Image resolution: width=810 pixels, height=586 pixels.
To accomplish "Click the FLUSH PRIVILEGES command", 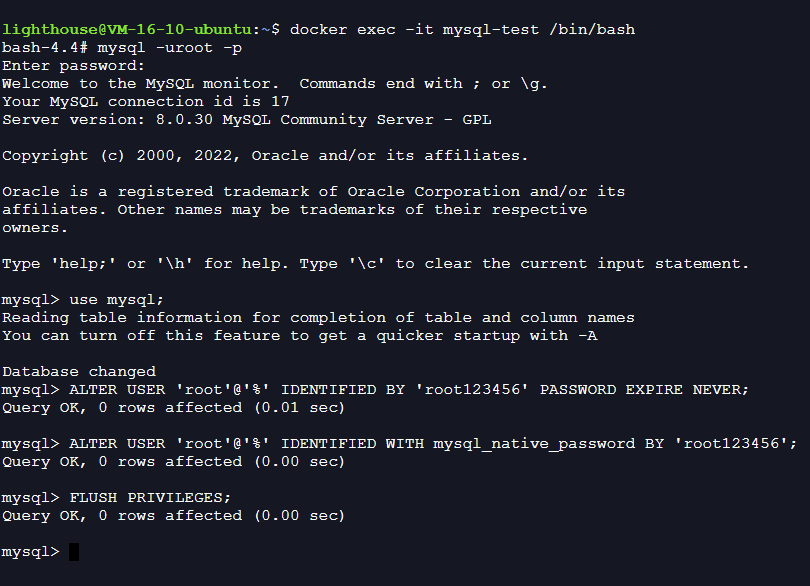I will click(x=150, y=498).
